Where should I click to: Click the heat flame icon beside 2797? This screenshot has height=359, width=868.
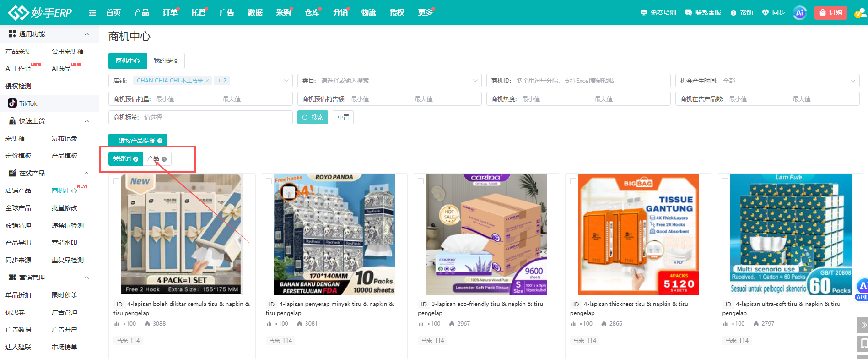(756, 324)
